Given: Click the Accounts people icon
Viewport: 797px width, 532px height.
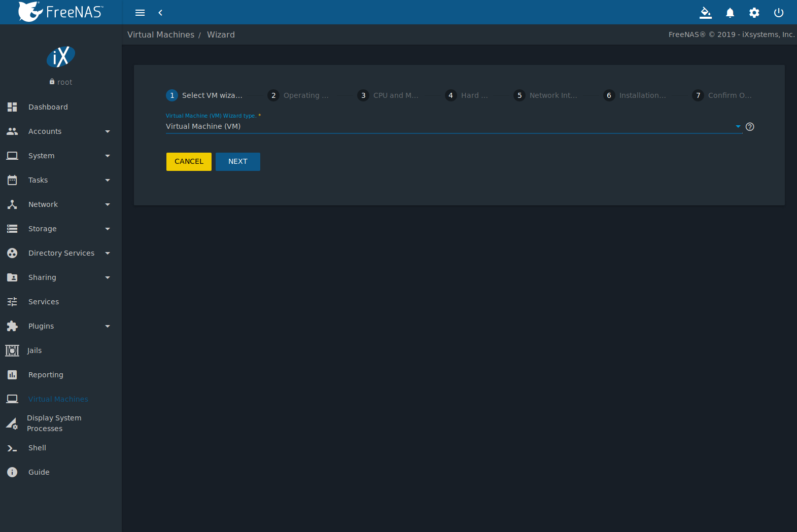Looking at the screenshot, I should tap(12, 131).
